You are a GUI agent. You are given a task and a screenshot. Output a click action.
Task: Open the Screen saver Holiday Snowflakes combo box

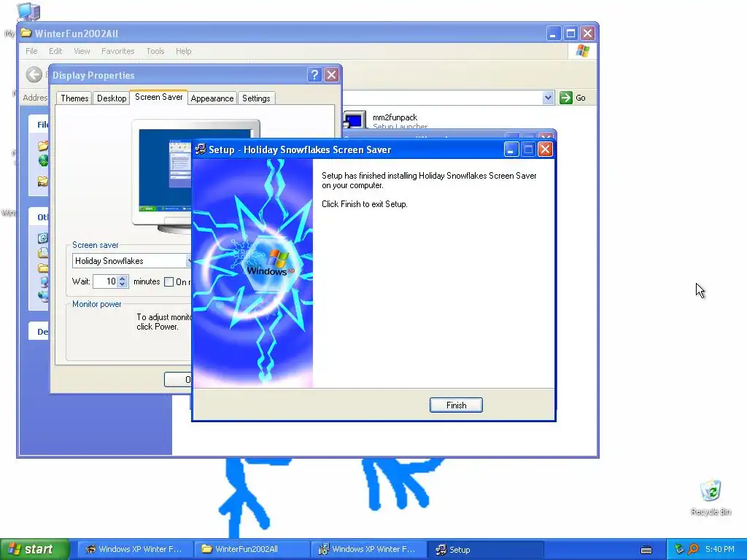pos(132,261)
